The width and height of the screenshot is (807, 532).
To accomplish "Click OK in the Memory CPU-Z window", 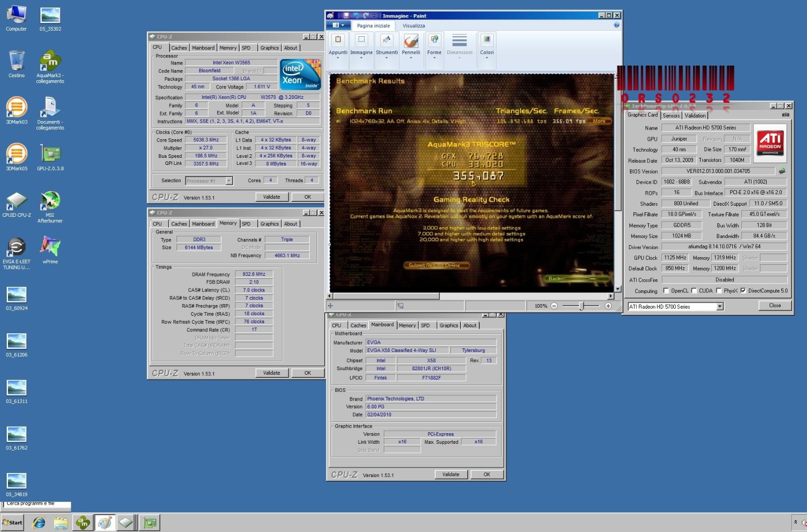I will click(308, 373).
